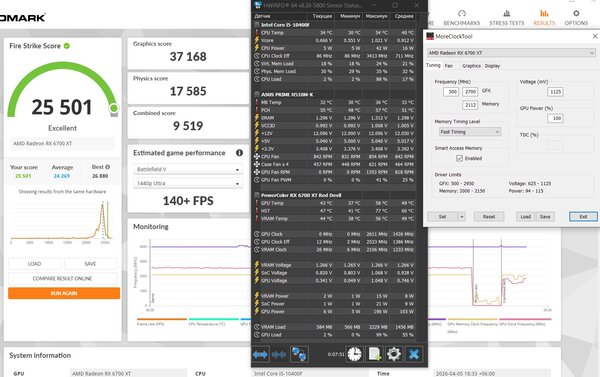
Task: Switch to the Tuning tab
Action: coord(433,65)
